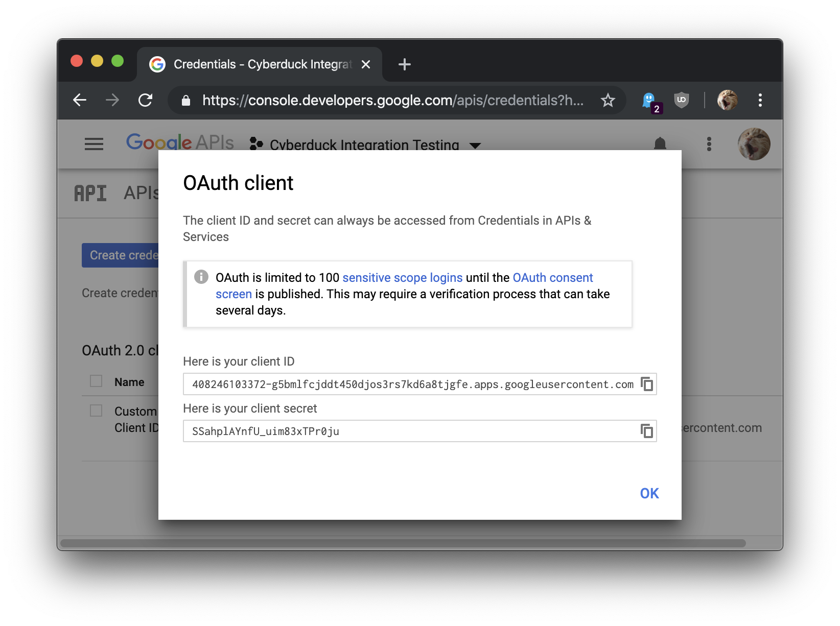Open a new browser tab
Screen dimensions: 840x626
coord(405,64)
